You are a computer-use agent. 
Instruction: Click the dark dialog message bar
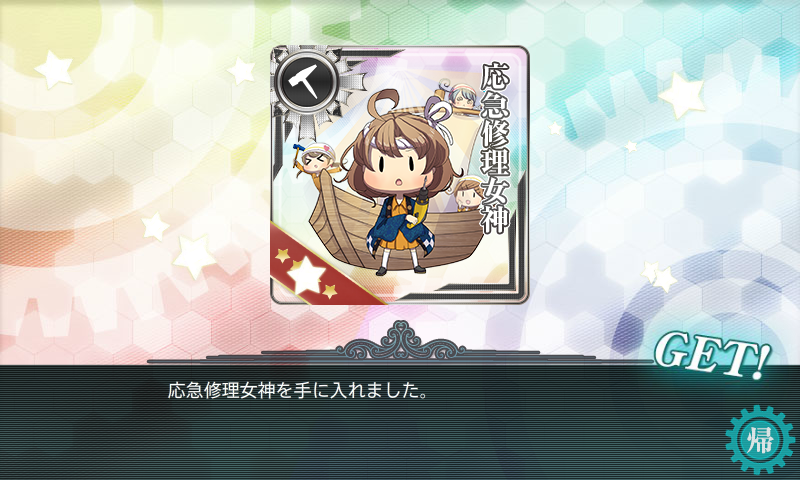pos(400,422)
